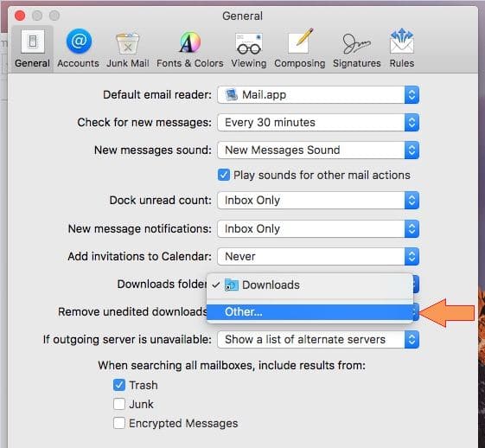This screenshot has width=485, height=448.
Task: Open Junk Mail preferences icon
Action: tap(128, 42)
